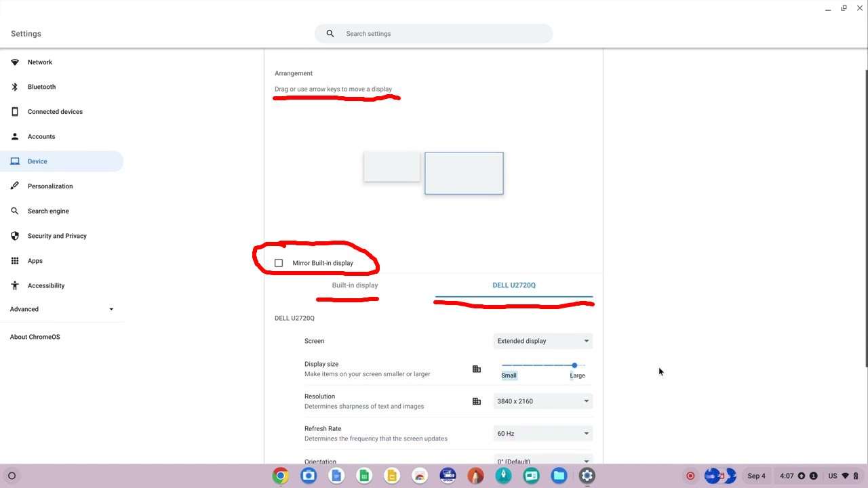Viewport: 868px width, 488px height.
Task: Click the managed icon beside Resolution
Action: click(477, 401)
